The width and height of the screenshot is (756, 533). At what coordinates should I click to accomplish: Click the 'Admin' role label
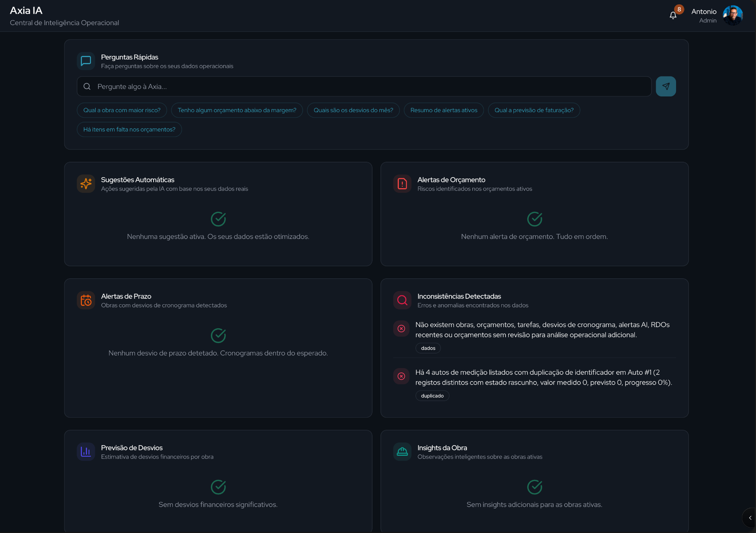click(708, 21)
